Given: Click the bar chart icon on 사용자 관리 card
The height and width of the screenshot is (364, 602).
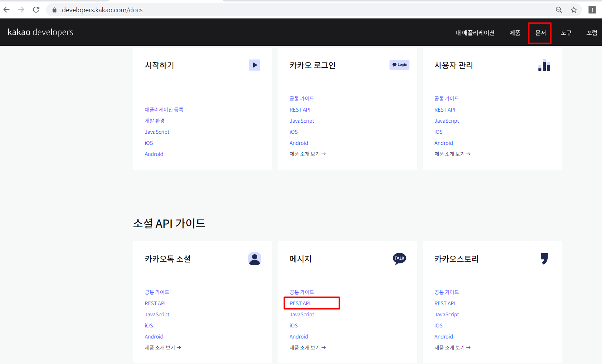Looking at the screenshot, I should click(544, 65).
